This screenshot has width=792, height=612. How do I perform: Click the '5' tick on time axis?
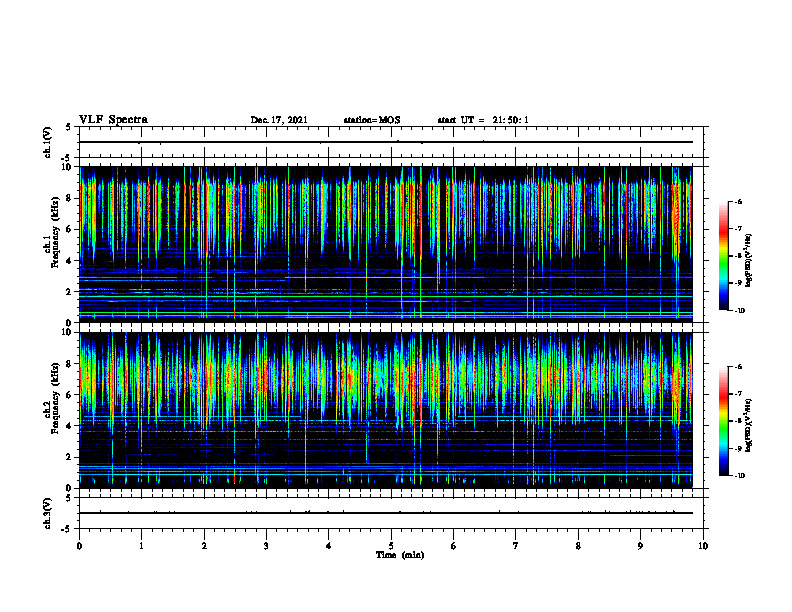391,546
